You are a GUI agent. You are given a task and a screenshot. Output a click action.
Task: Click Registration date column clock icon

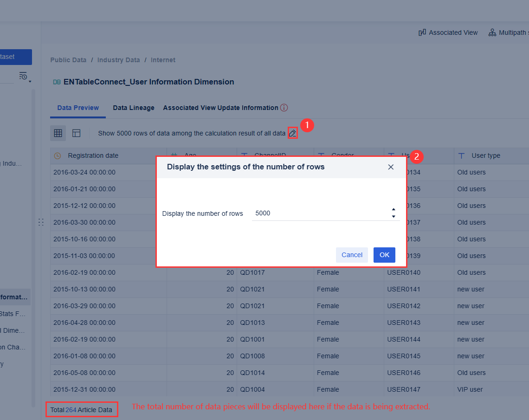pos(58,156)
